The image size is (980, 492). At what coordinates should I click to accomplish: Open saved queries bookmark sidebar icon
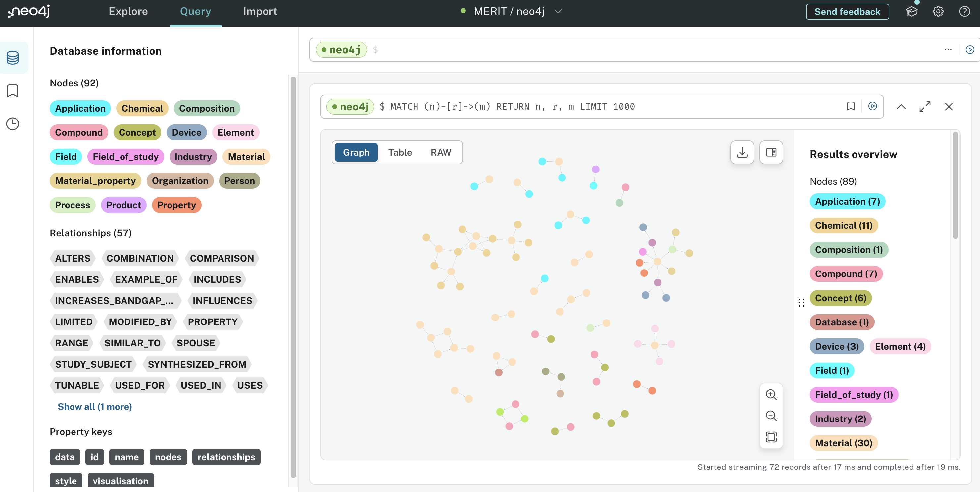(13, 91)
